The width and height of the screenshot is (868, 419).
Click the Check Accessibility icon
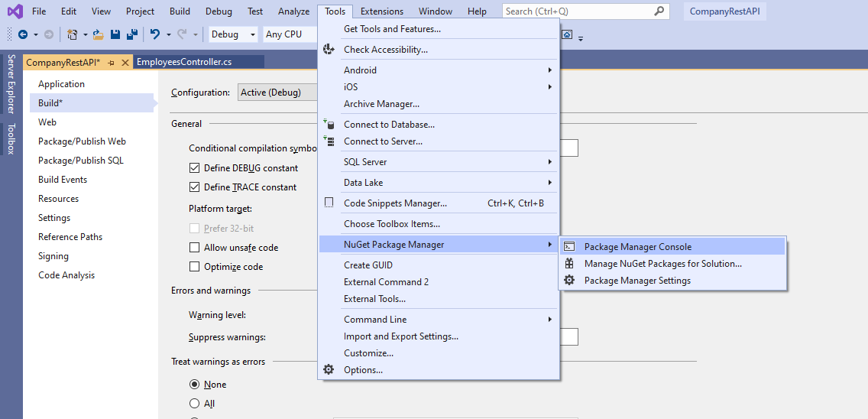[329, 50]
